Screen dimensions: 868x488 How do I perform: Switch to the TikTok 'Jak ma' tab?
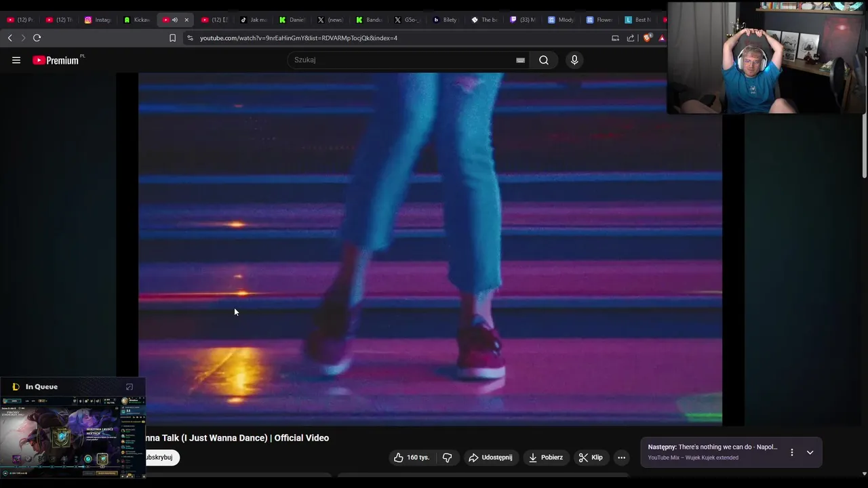coord(254,20)
